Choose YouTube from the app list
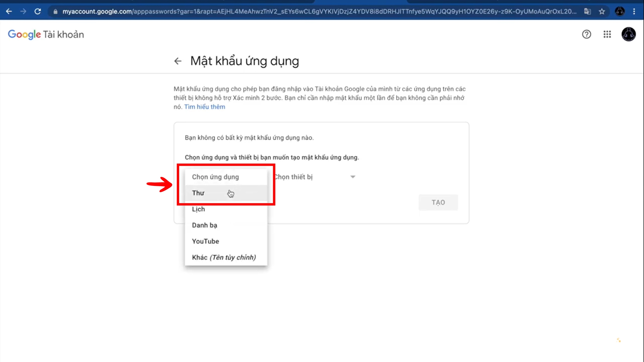Screen dimensions: 644x362 click(x=205, y=241)
